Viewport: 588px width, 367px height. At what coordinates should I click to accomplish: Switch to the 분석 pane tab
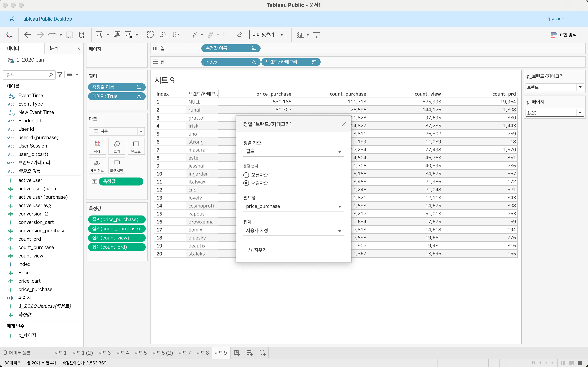point(54,48)
